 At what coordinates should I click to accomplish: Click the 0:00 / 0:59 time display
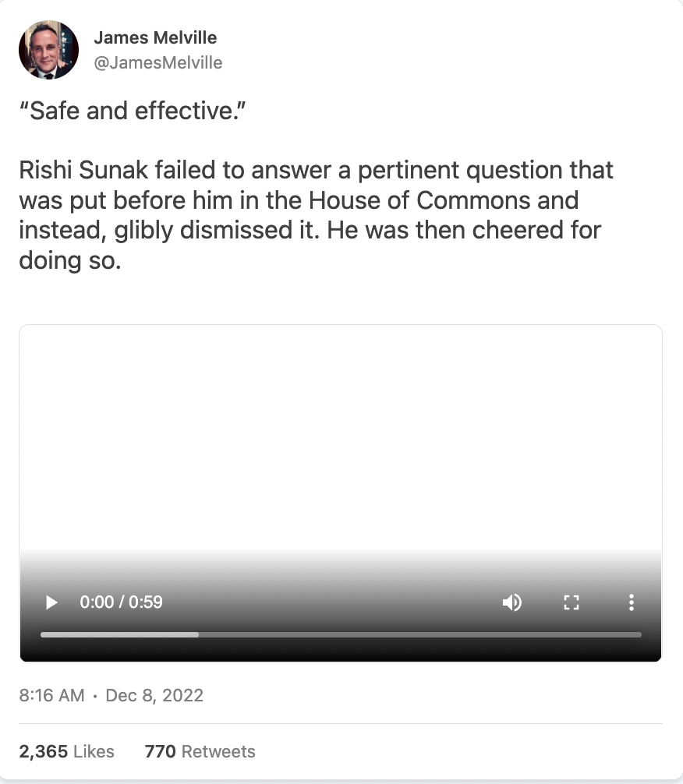[x=121, y=602]
